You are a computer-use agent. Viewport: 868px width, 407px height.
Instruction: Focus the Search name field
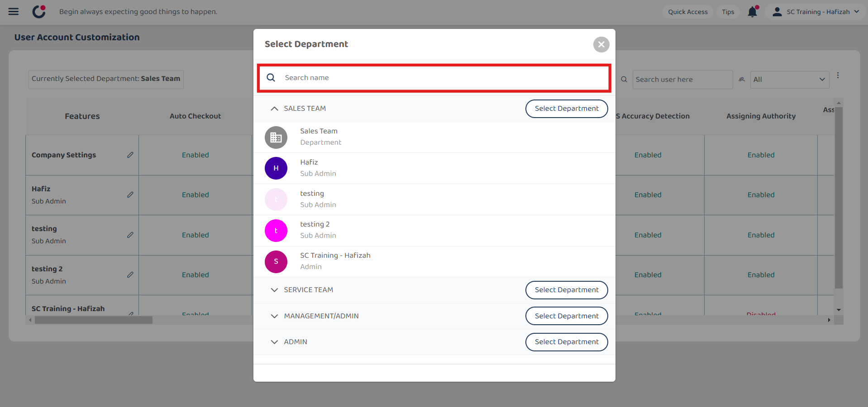pyautogui.click(x=434, y=78)
